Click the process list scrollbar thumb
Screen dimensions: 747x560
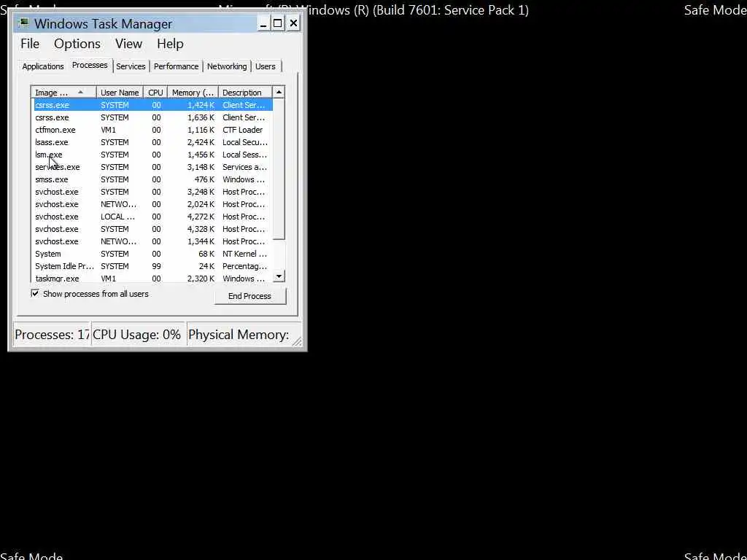pos(279,169)
